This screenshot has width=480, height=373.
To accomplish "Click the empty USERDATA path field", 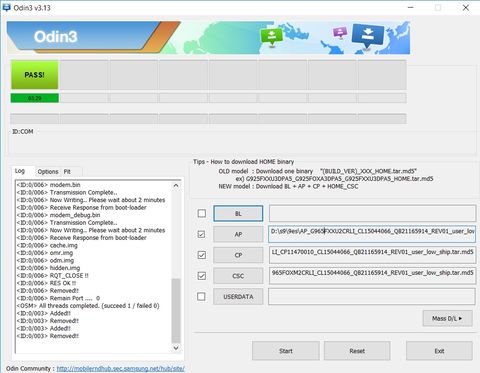I will point(372,297).
